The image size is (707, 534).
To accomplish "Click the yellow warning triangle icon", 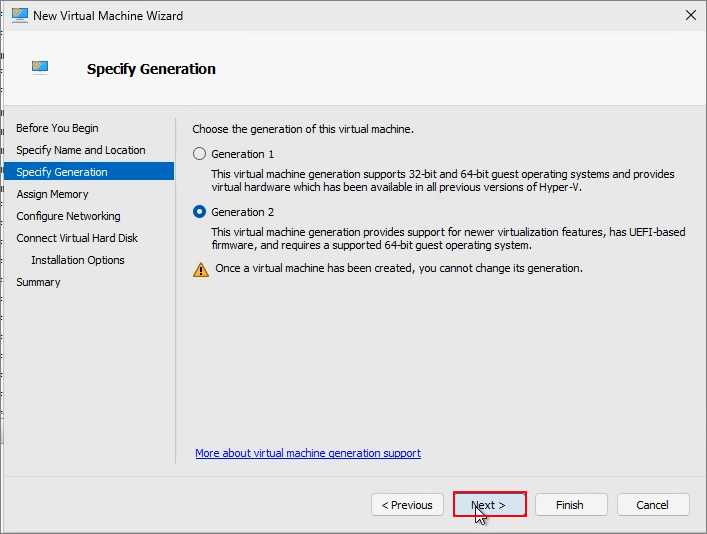I will [x=201, y=270].
